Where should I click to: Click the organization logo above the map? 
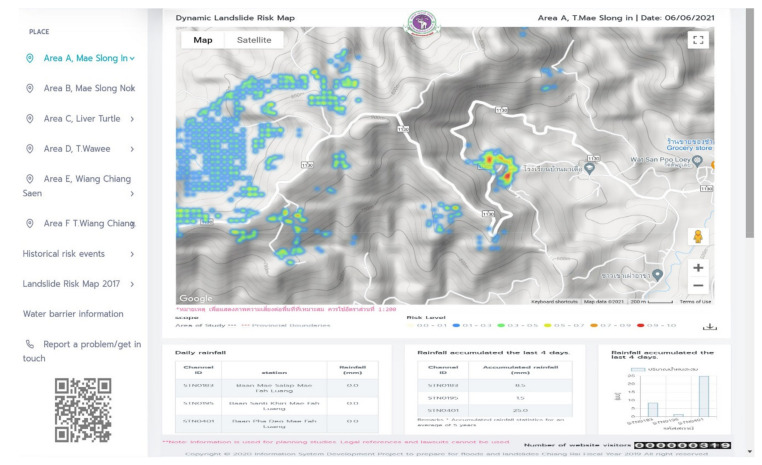tap(421, 23)
